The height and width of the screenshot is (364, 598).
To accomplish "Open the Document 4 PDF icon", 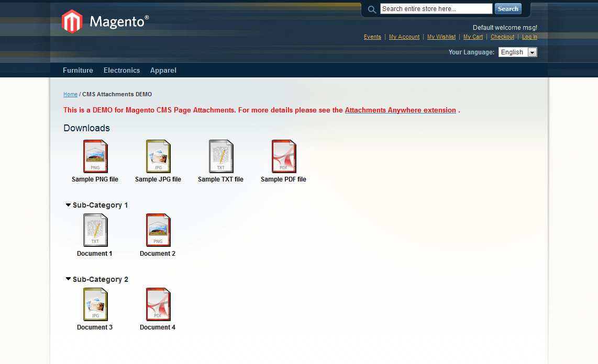I will click(x=158, y=304).
